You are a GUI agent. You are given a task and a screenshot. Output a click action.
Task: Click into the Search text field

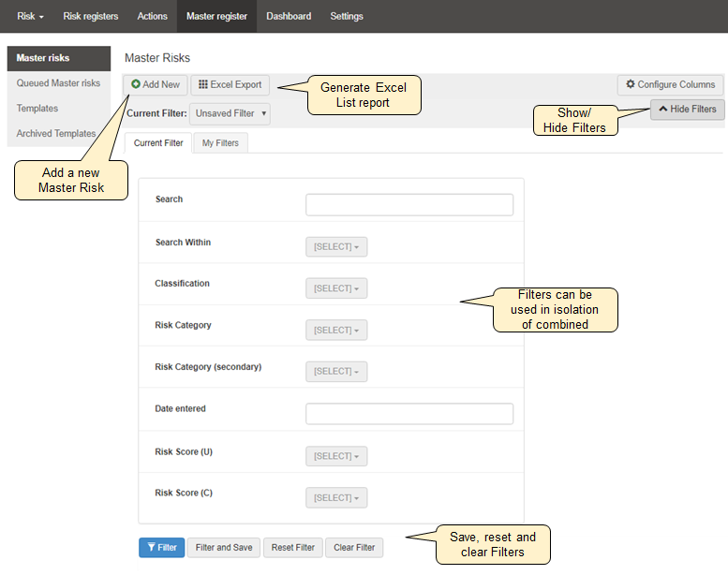pos(409,205)
